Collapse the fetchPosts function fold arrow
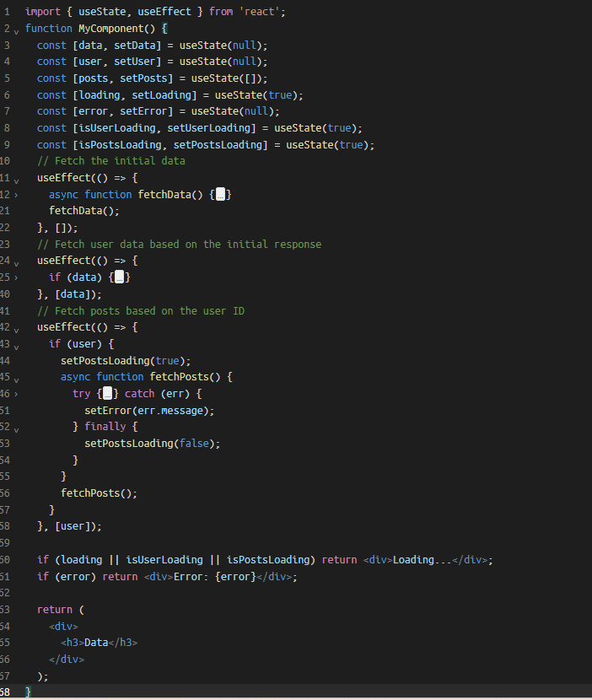 point(17,380)
